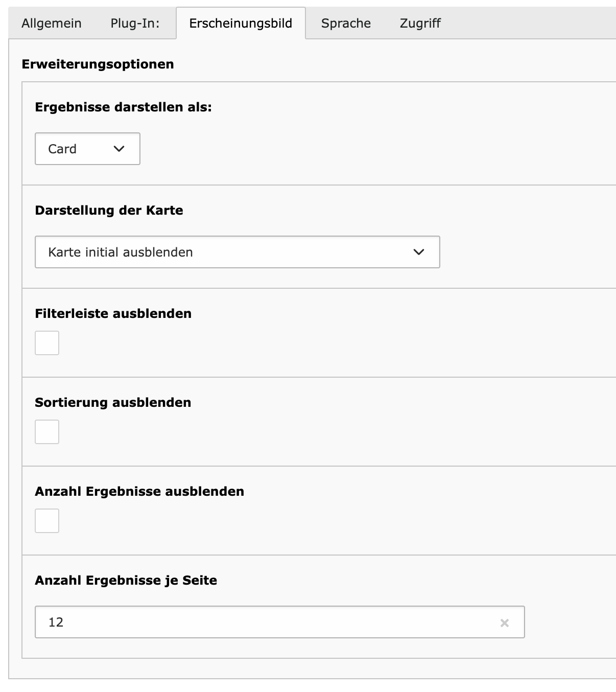The height and width of the screenshot is (692, 616).
Task: Go to the Sprache tab
Action: (x=346, y=23)
